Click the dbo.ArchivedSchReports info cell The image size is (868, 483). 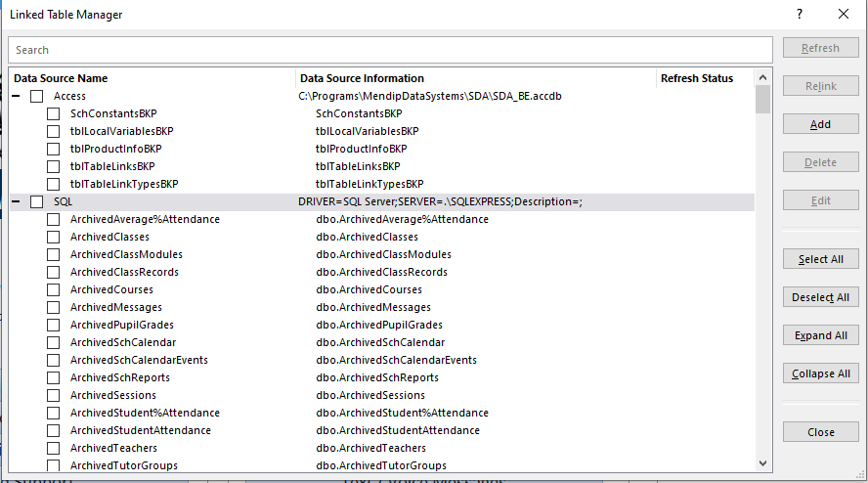pos(377,377)
